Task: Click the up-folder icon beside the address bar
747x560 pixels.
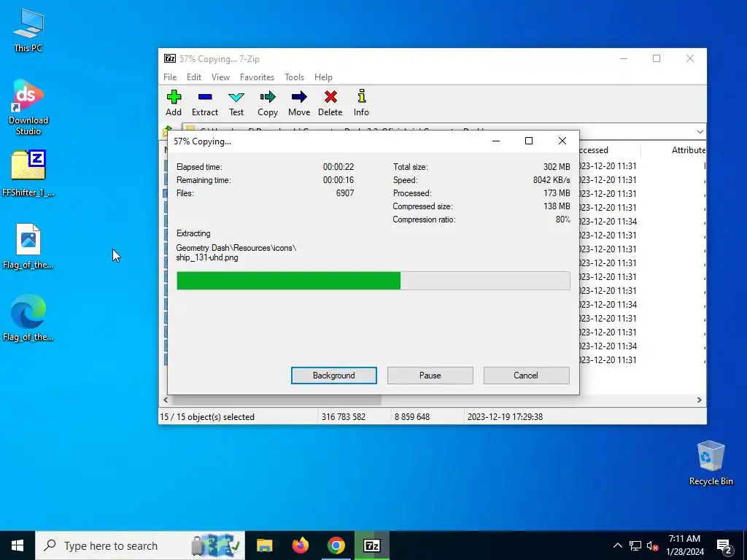Action: point(168,131)
